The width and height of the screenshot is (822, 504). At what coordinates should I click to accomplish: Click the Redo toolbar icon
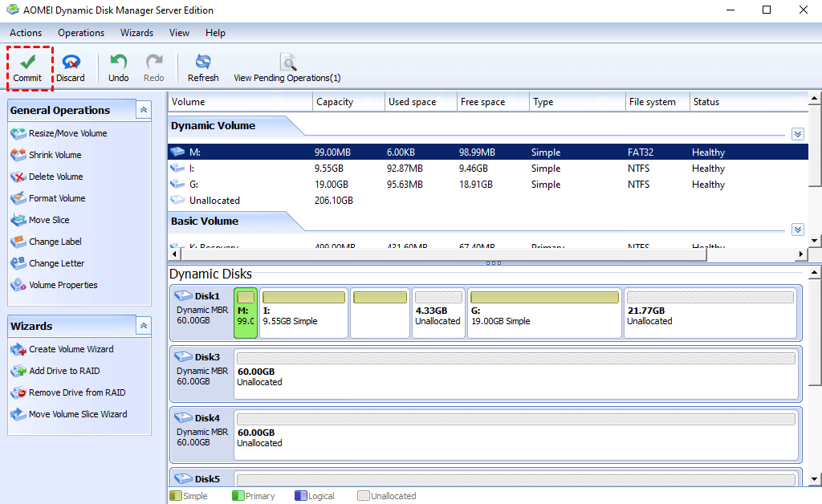(x=154, y=62)
